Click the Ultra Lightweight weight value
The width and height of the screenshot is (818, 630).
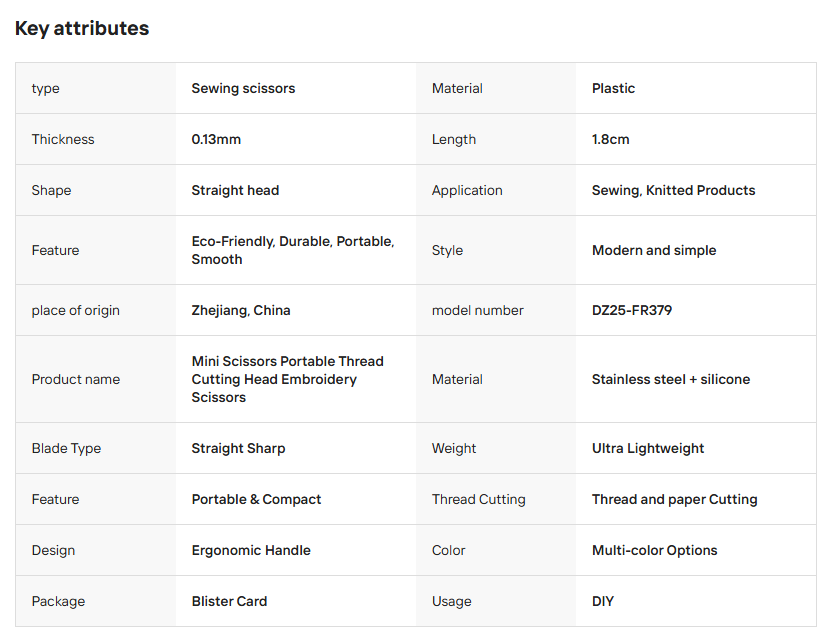tap(648, 448)
